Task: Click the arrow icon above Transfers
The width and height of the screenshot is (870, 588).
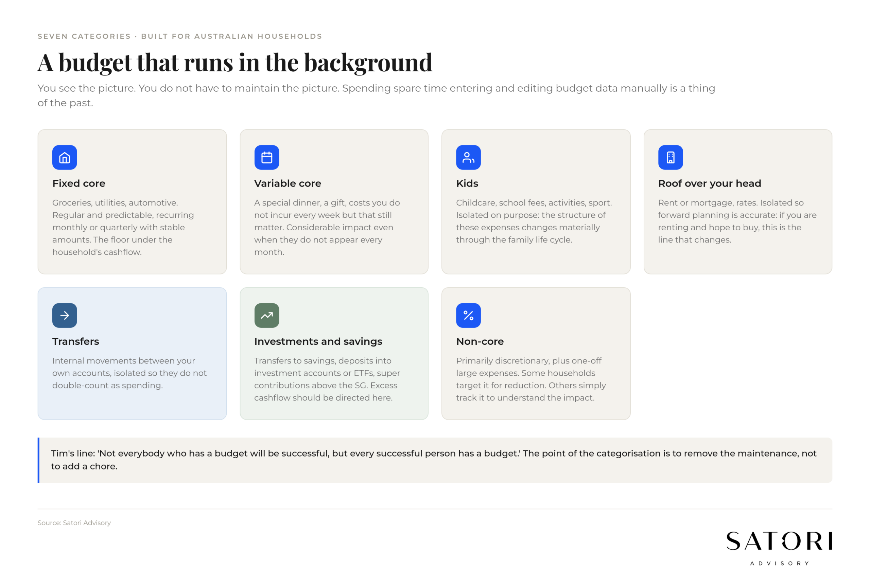Action: (x=64, y=315)
